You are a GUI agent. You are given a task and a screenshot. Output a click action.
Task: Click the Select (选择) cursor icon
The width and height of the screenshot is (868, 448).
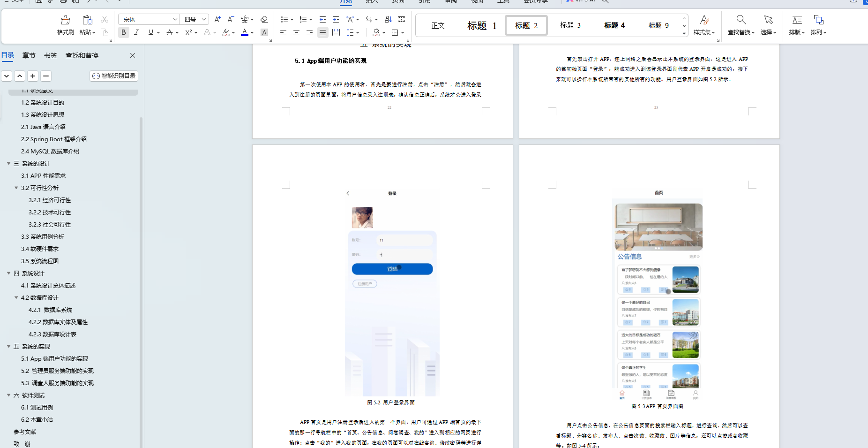[768, 20]
